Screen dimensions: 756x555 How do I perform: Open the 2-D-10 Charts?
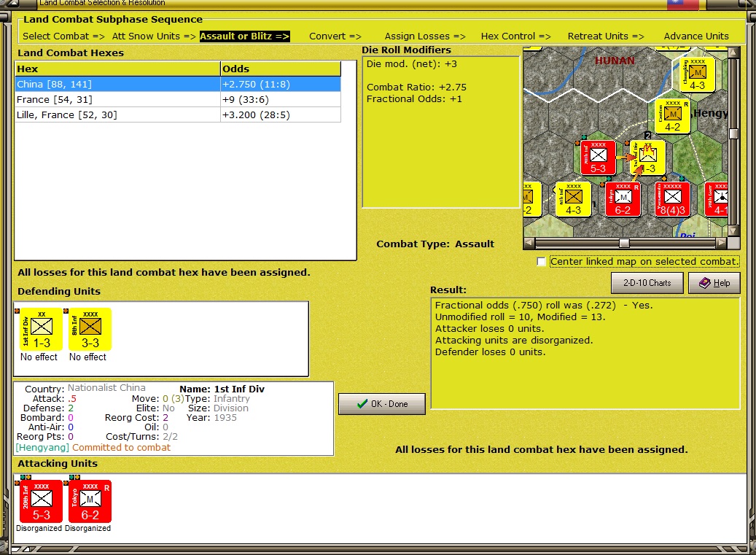(647, 283)
